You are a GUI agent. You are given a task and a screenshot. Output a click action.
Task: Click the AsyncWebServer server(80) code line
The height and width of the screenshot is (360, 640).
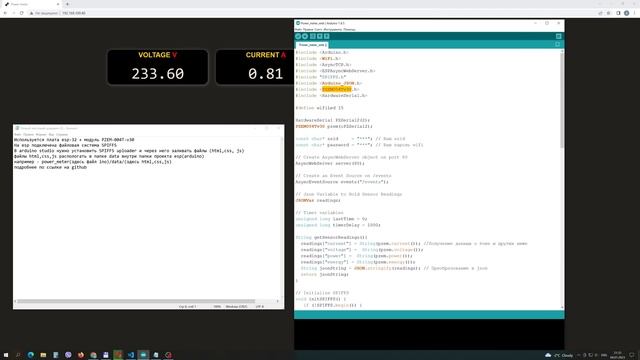330,163
